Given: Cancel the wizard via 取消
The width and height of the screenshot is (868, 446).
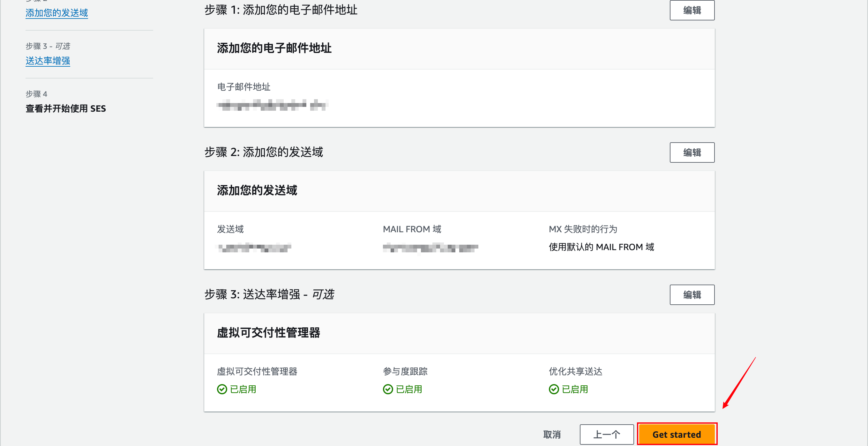Looking at the screenshot, I should (552, 434).
